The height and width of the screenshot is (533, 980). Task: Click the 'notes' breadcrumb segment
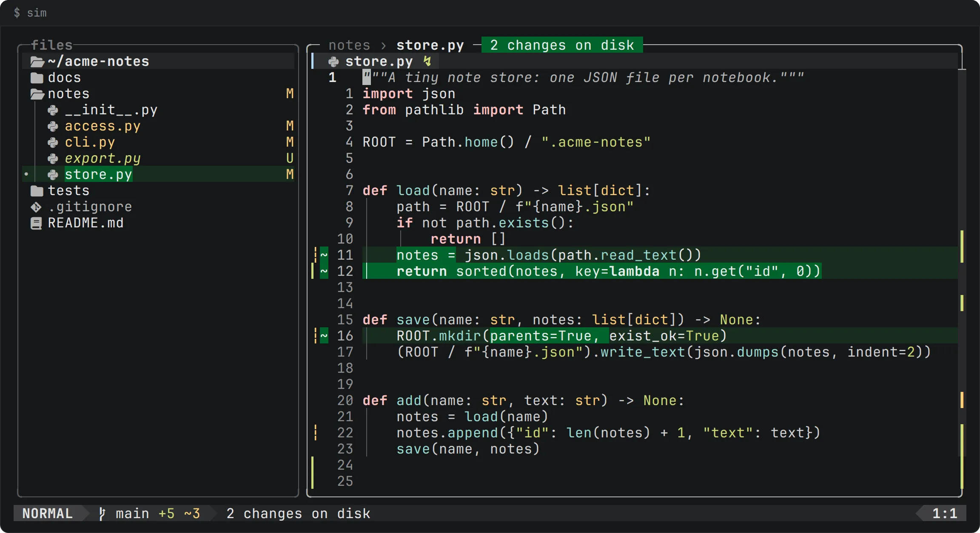tap(349, 45)
